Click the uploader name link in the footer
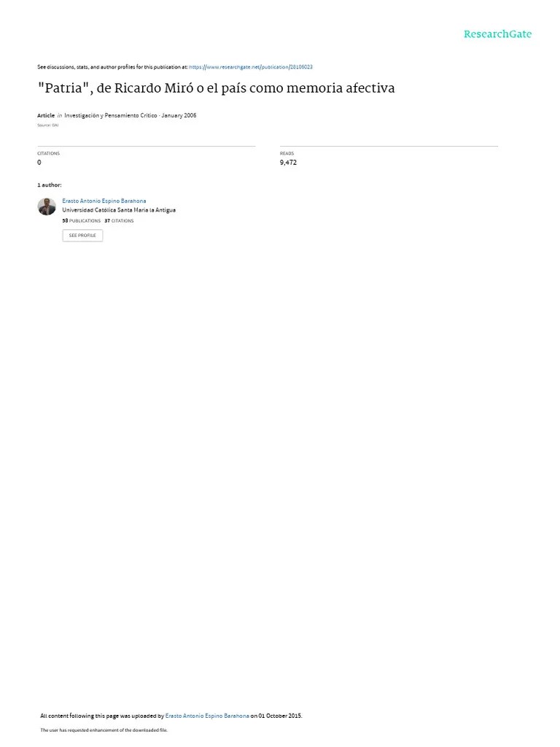Screen dimensions: 560x747 click(x=207, y=716)
